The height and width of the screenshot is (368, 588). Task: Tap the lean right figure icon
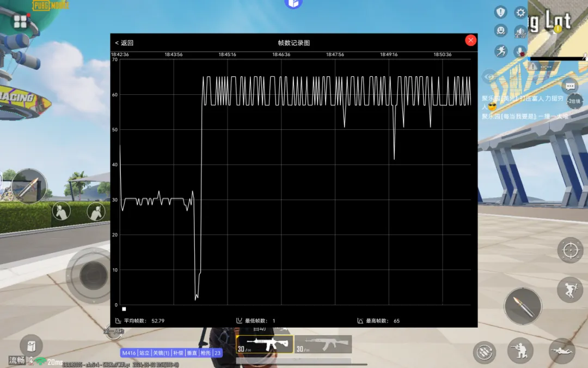(96, 212)
